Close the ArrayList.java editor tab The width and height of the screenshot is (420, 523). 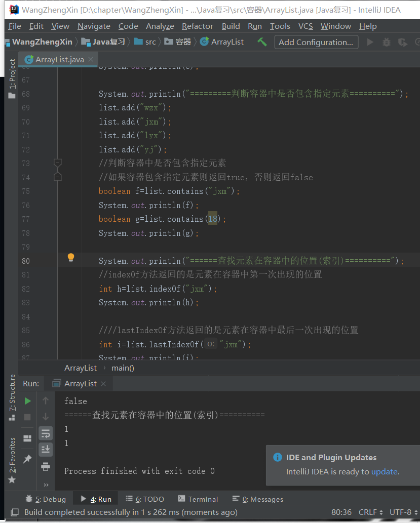click(91, 59)
